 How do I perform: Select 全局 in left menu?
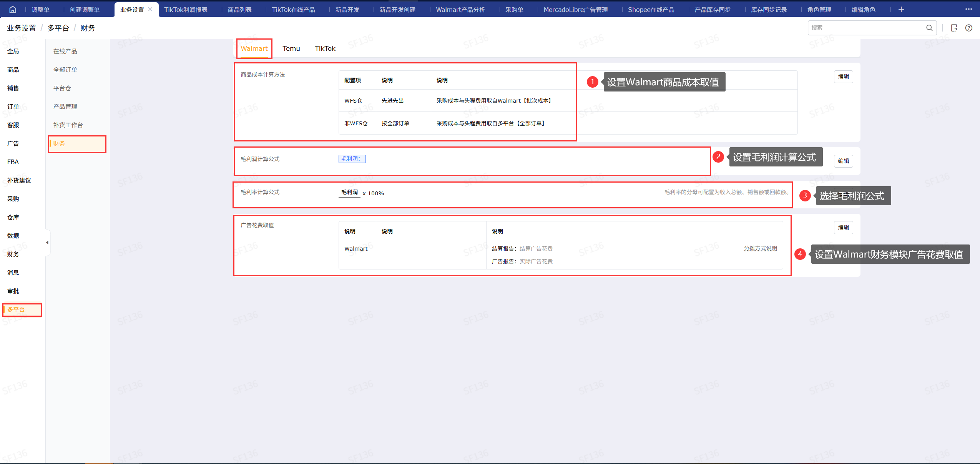tap(13, 51)
